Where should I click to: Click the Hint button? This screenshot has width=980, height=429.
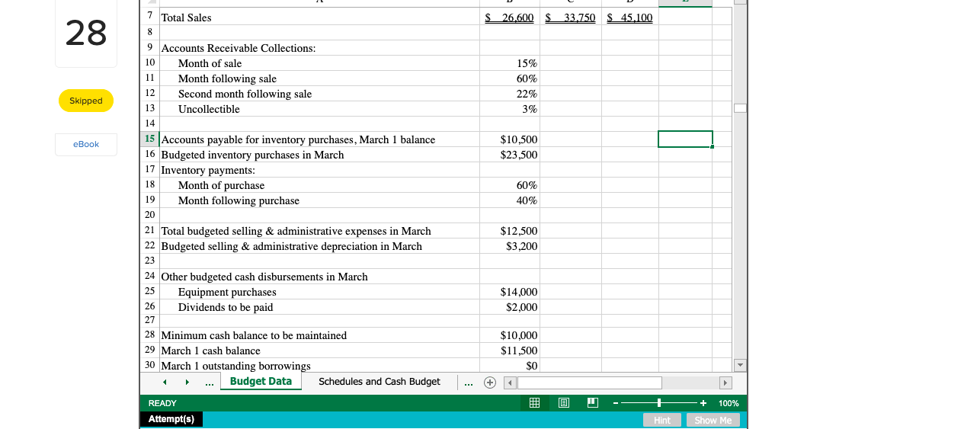(662, 420)
